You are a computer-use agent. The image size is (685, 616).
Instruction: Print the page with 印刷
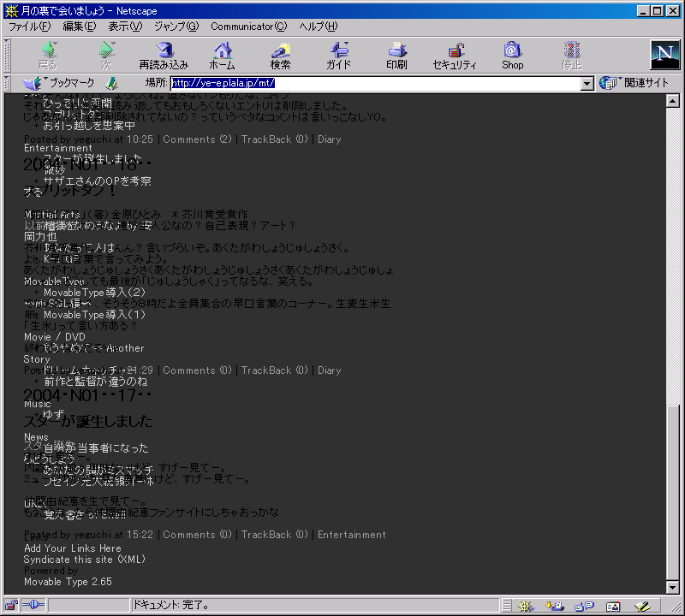pyautogui.click(x=396, y=56)
